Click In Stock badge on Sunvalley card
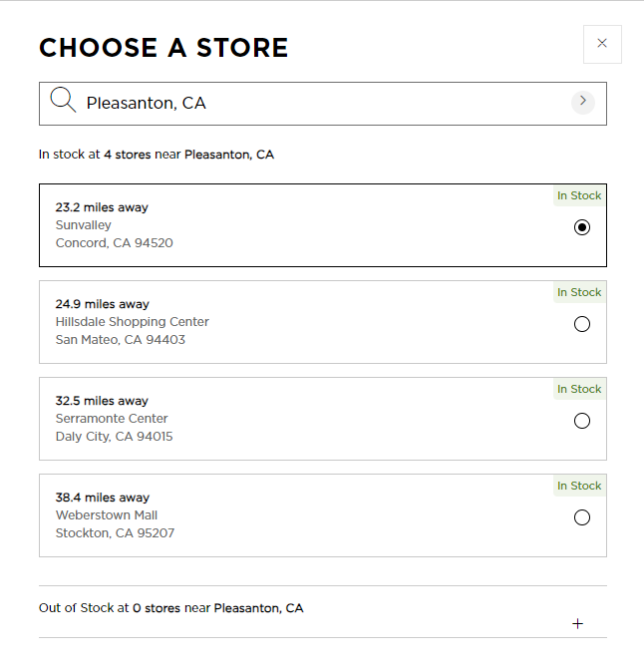The image size is (644, 671). (579, 196)
